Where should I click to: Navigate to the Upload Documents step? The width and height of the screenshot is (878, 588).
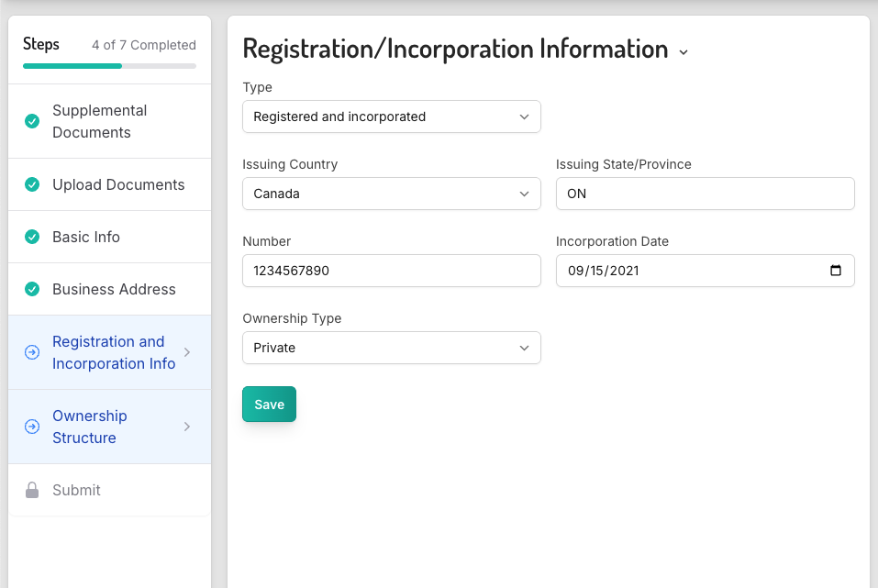click(118, 184)
